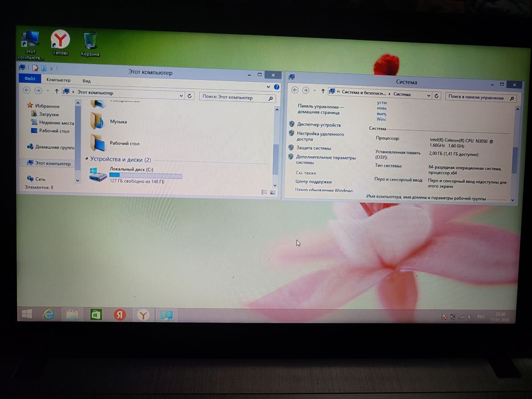This screenshot has width=532, height=399.
Task: Open Настройка удаленного доступа link
Action: point(320,136)
